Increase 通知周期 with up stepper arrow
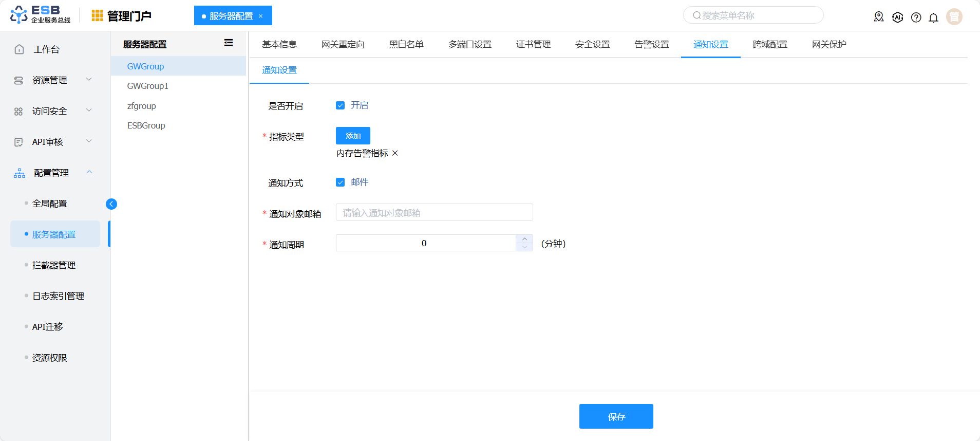980x441 pixels. click(524, 239)
